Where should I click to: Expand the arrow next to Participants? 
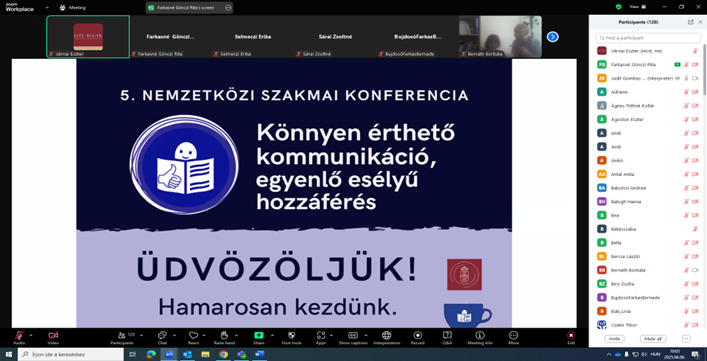coord(141,335)
